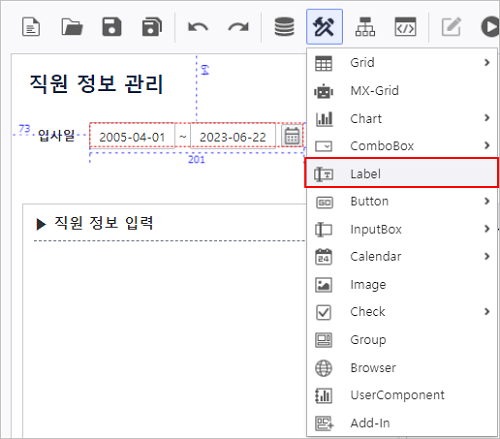Expand the Calendar submenu chevron
500x439 pixels.
click(x=487, y=256)
